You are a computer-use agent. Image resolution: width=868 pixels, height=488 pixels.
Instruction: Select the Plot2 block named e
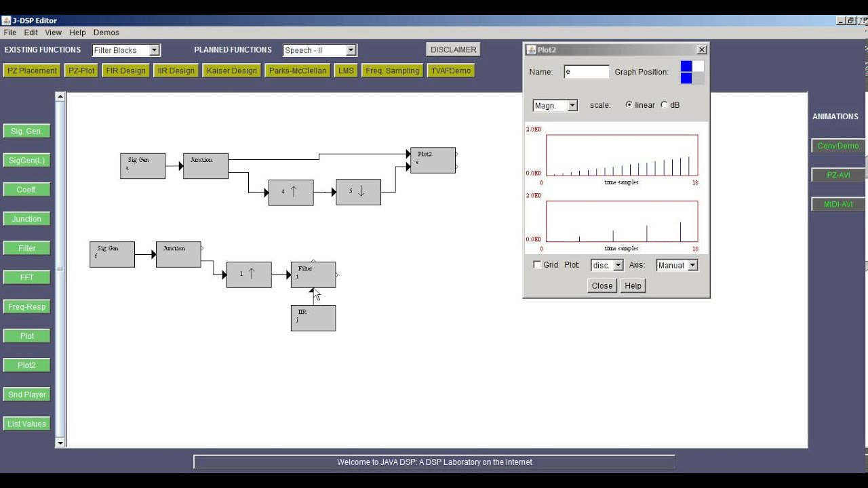pos(433,160)
